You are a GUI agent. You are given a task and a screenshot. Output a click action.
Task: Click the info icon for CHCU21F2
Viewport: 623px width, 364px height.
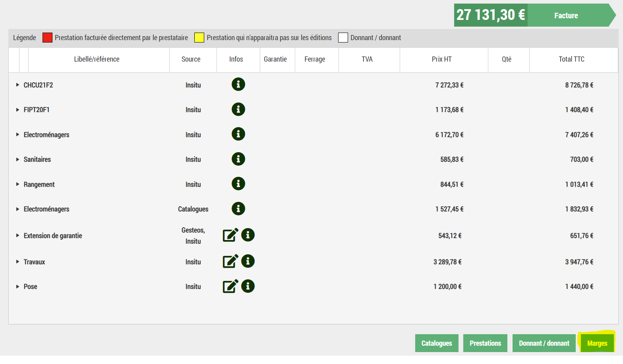pyautogui.click(x=238, y=84)
